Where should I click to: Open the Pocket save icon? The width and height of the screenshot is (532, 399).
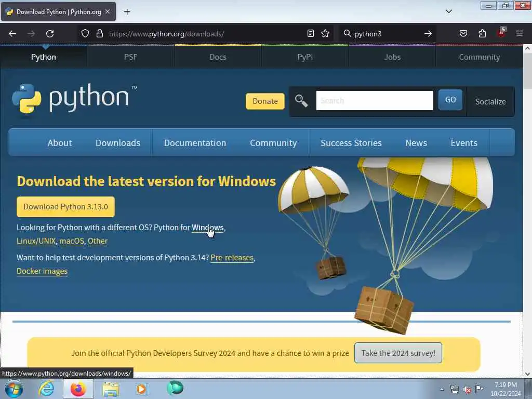click(463, 33)
